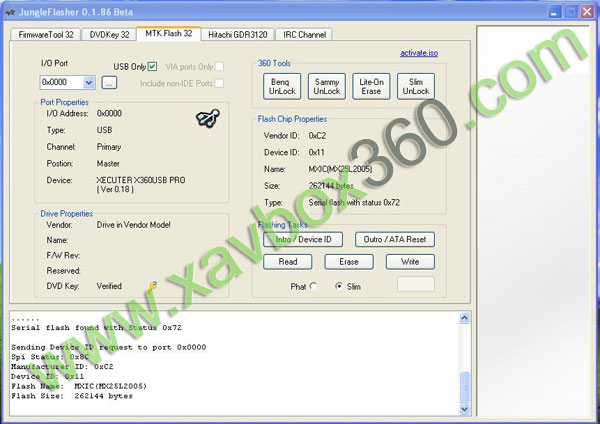The height and width of the screenshot is (424, 600).
Task: Open the activate.iso link
Action: (x=419, y=53)
